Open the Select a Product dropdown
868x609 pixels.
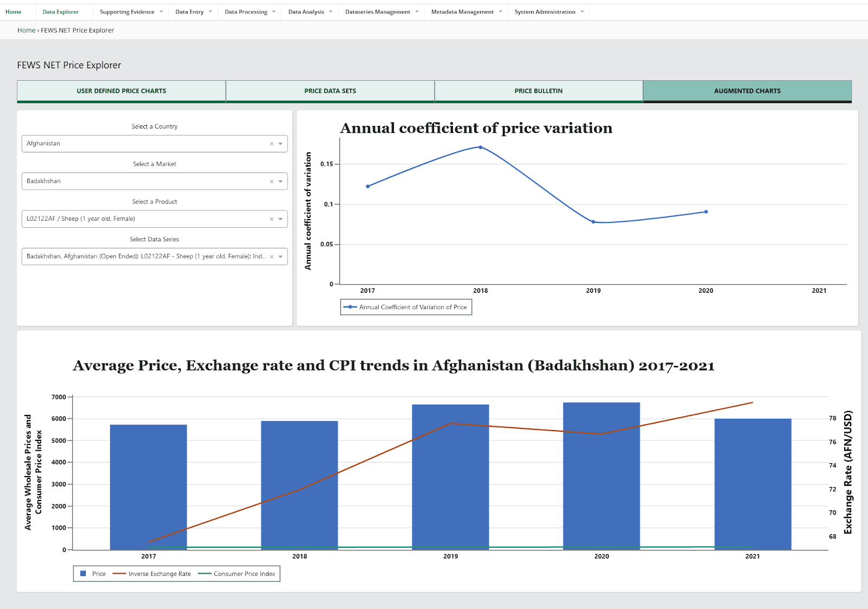click(x=280, y=219)
